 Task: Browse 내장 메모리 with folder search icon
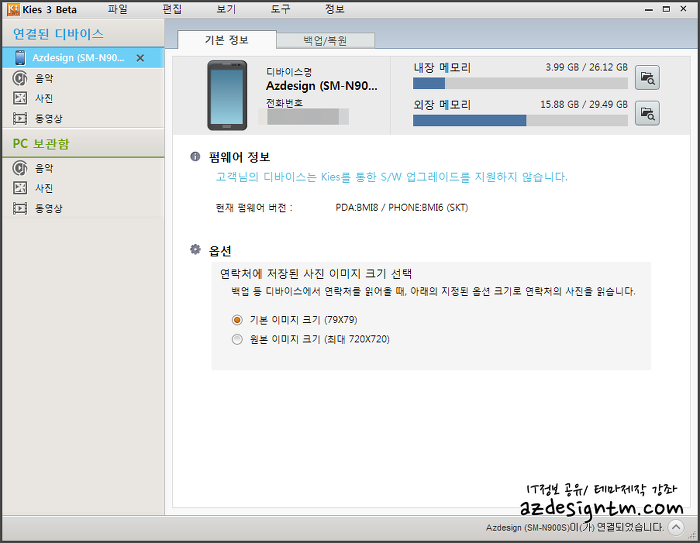click(x=647, y=78)
